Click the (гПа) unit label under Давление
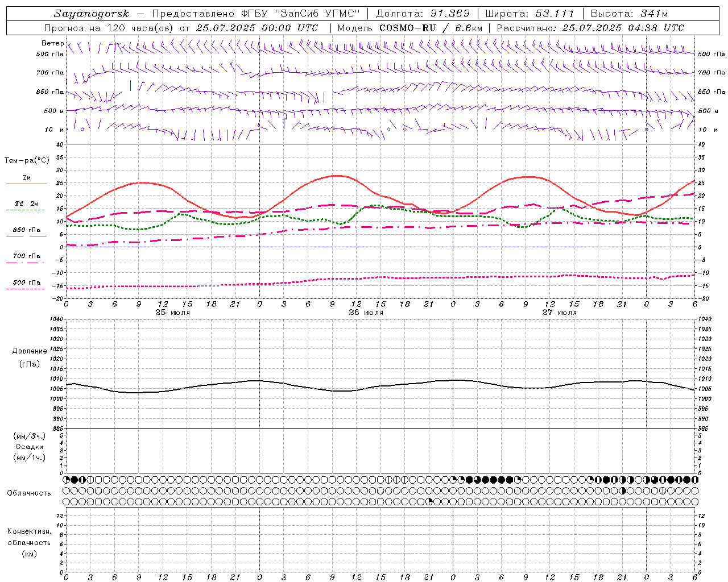This screenshot has width=728, height=582. coord(30,364)
